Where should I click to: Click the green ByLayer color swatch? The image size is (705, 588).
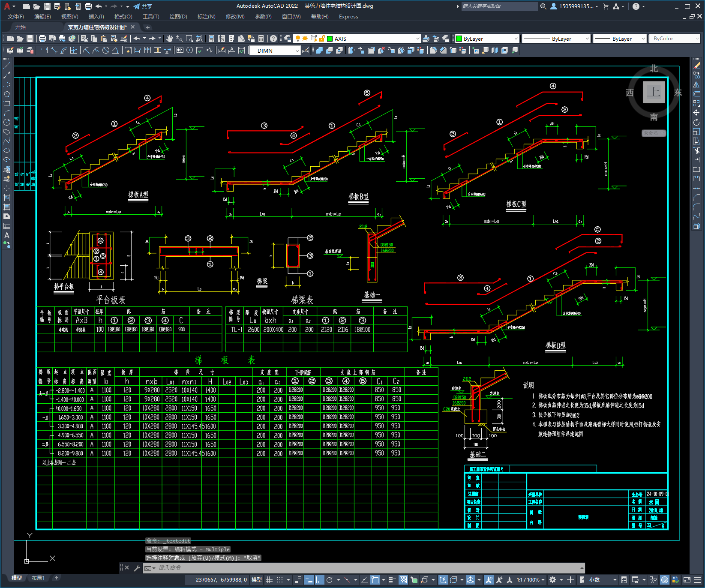pos(459,39)
